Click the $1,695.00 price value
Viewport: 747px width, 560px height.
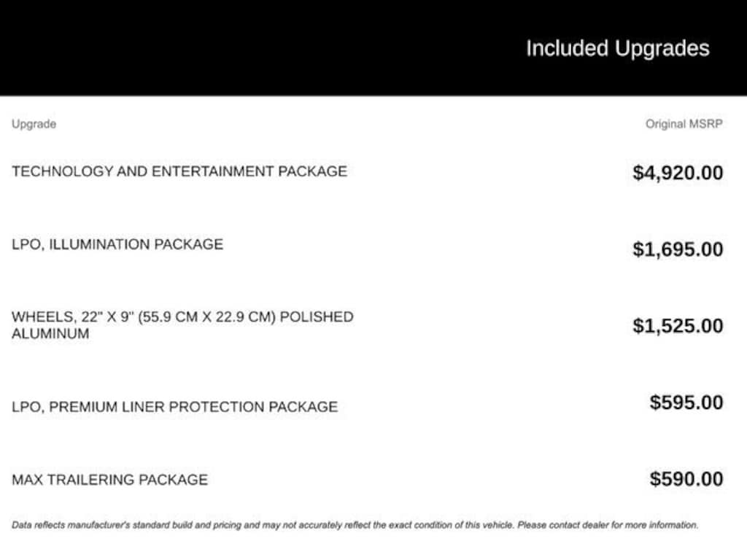(678, 249)
